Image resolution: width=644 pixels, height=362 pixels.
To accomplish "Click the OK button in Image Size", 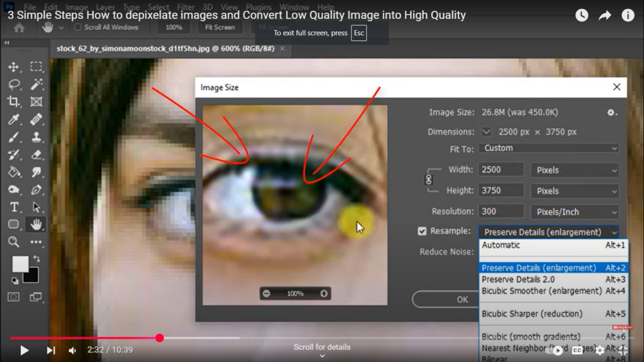I will tap(462, 300).
